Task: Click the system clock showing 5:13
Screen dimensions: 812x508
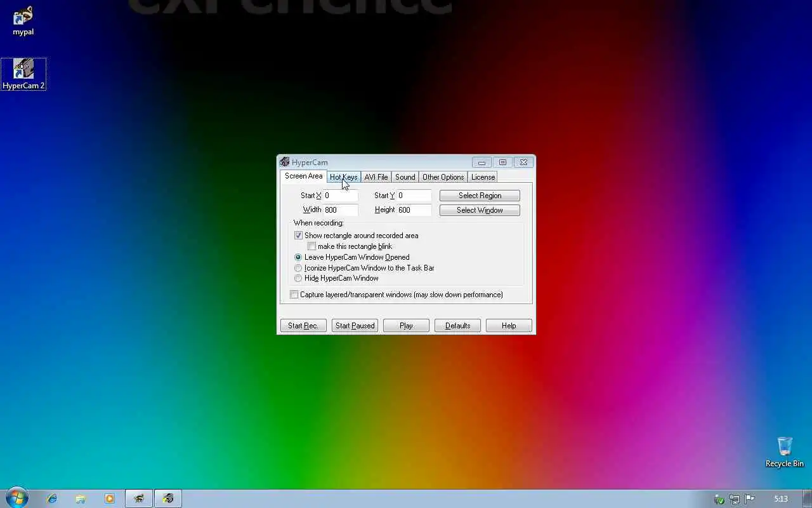Action: [x=781, y=499]
